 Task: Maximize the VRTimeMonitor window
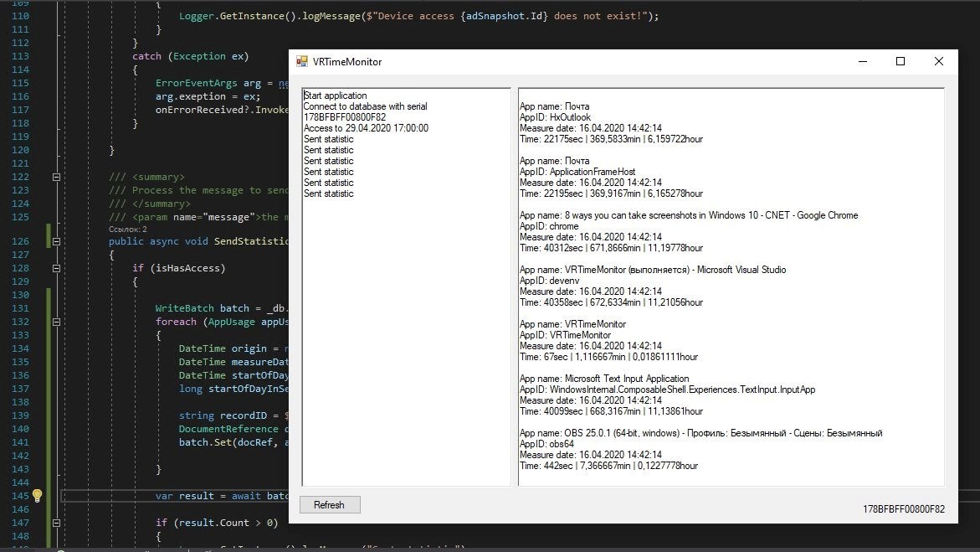900,62
